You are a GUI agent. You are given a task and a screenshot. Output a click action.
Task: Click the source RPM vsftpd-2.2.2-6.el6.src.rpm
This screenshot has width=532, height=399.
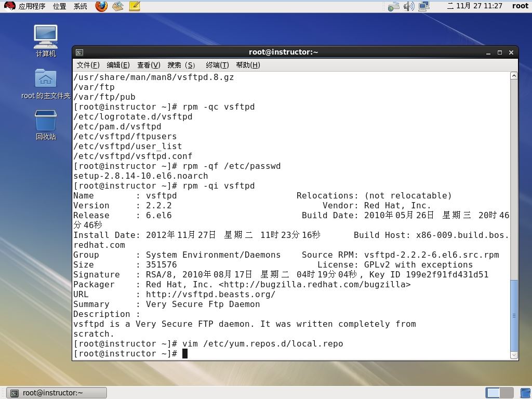(x=432, y=255)
